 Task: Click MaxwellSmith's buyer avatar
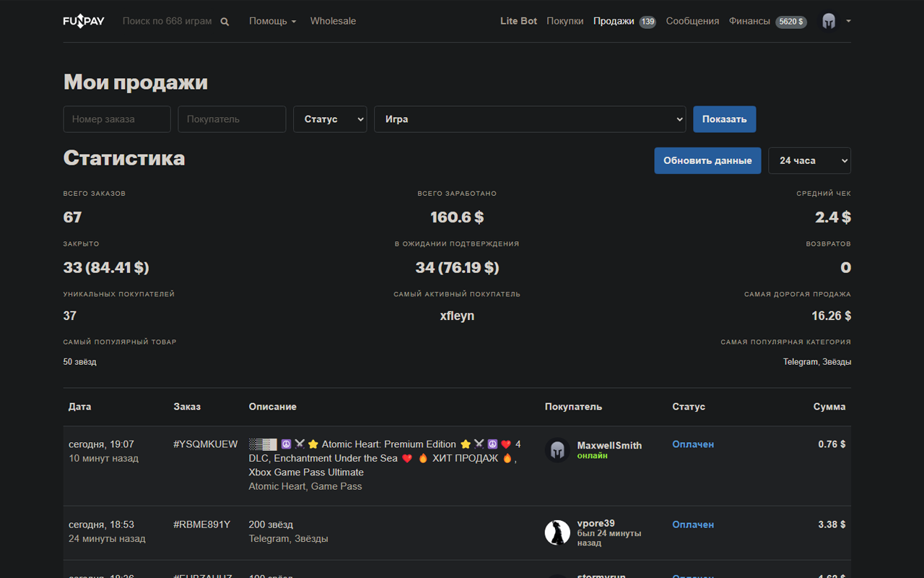(x=557, y=450)
